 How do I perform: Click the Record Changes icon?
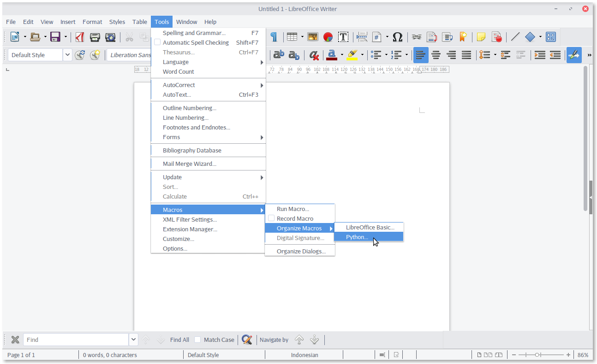coord(496,37)
